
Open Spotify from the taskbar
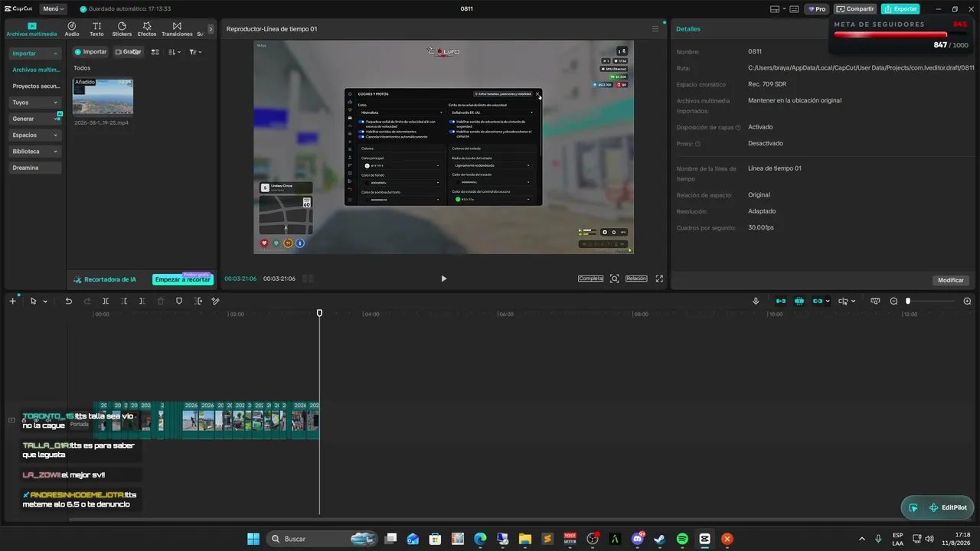[x=682, y=539]
